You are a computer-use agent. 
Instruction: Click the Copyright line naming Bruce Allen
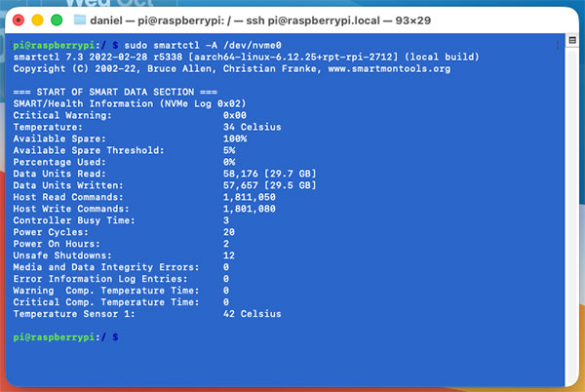pos(232,68)
